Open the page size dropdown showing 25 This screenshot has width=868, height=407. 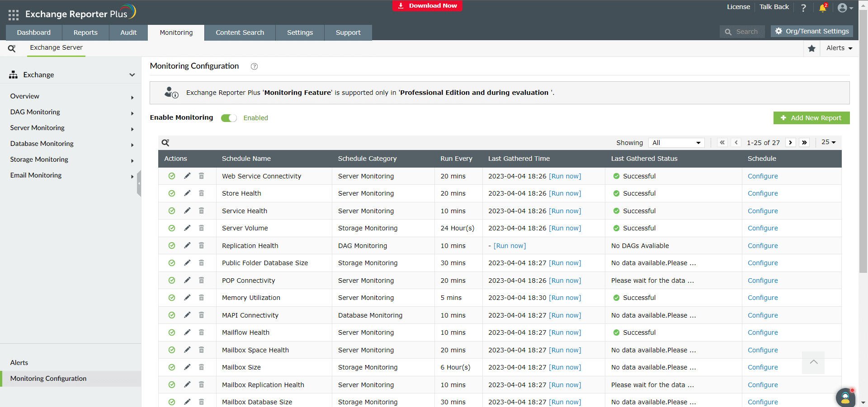click(828, 142)
